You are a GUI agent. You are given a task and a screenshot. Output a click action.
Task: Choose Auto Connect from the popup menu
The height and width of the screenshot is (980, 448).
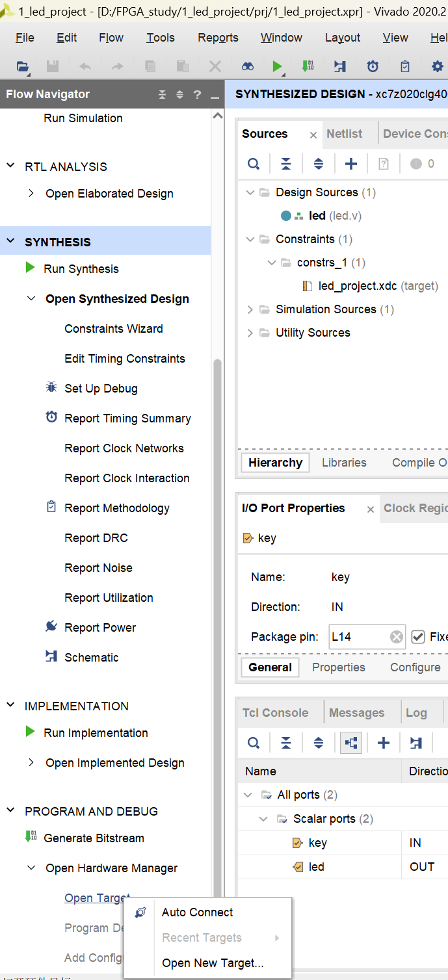pyautogui.click(x=197, y=912)
